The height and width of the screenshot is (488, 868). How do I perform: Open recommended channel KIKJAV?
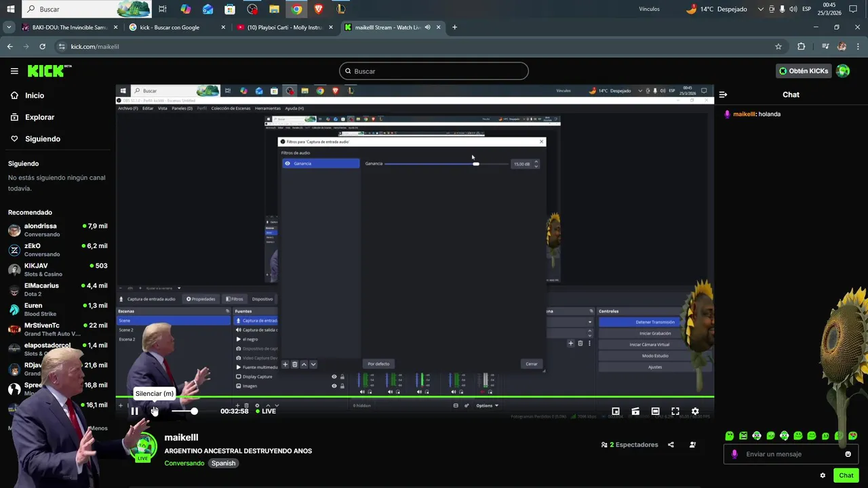(58, 270)
